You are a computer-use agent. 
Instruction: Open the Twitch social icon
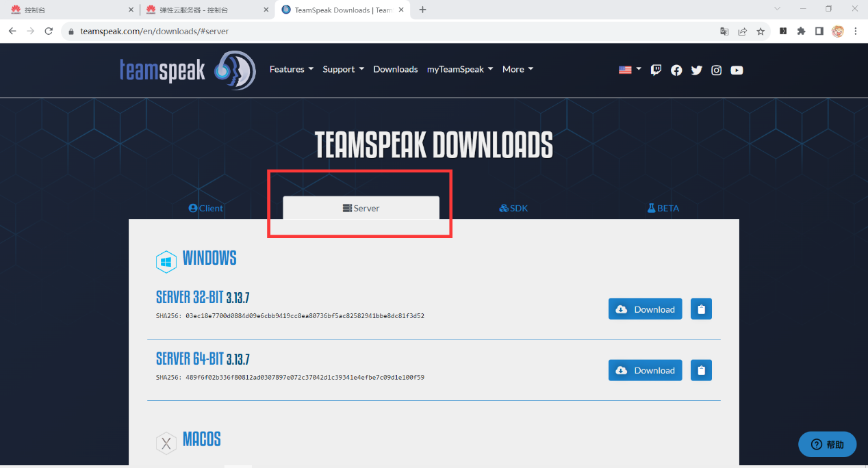(656, 70)
